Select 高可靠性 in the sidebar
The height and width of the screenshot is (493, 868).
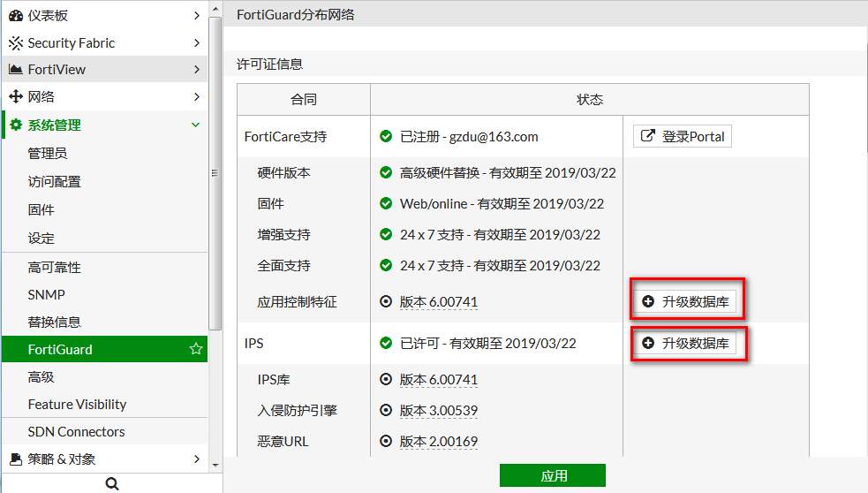(54, 267)
